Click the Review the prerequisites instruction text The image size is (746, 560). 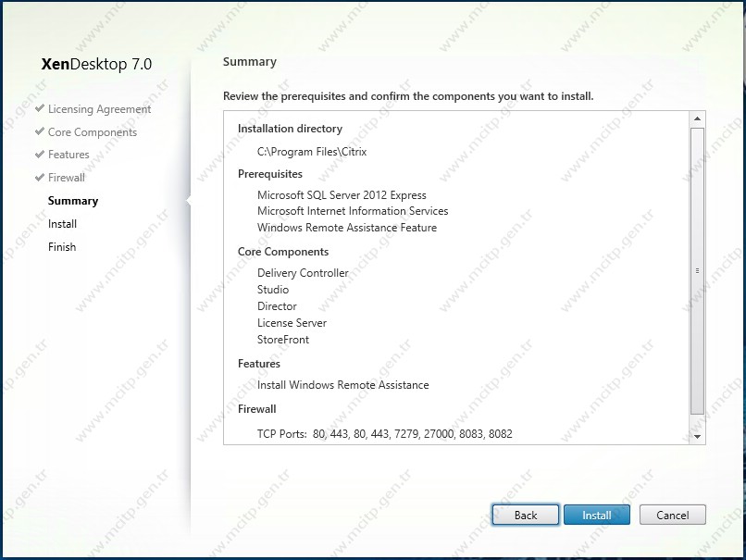click(x=408, y=96)
